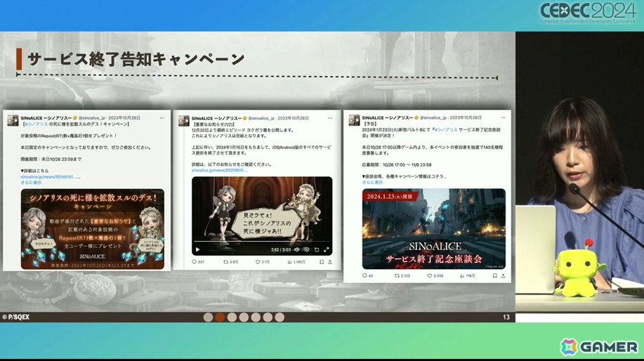Click the #シノアリス hashtag in left tweet
644x361 pixels.
pos(36,124)
